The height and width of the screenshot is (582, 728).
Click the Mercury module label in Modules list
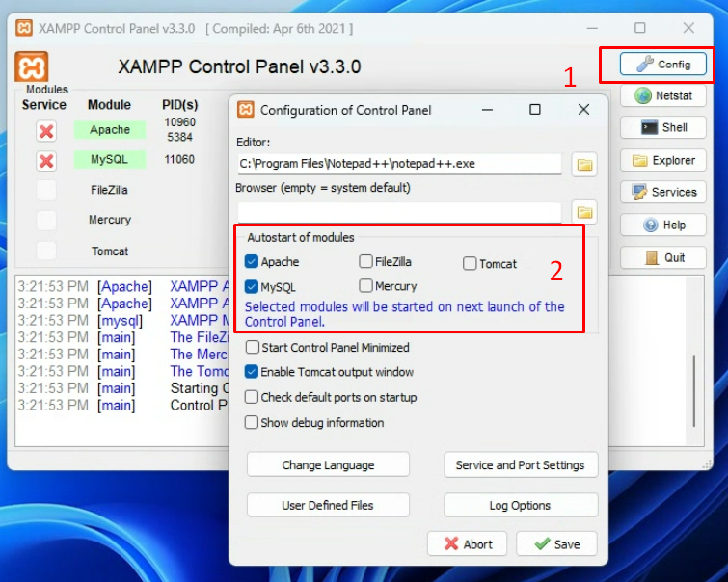[110, 220]
